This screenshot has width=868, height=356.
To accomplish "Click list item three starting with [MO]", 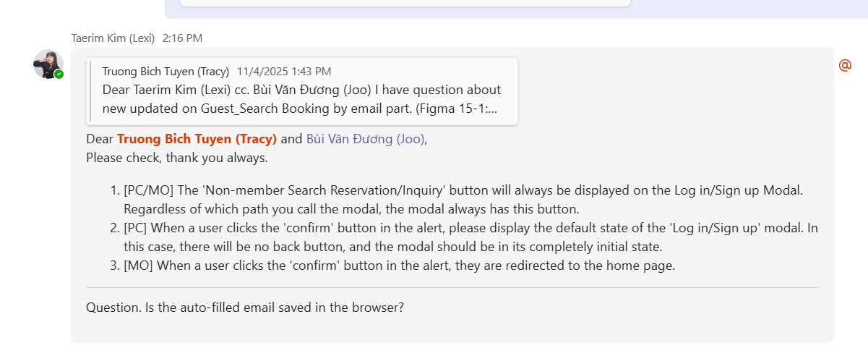I will [x=399, y=265].
